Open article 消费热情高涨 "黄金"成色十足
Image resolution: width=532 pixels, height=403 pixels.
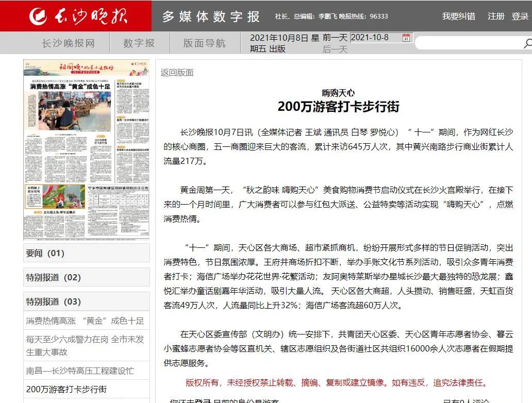pyautogui.click(x=85, y=321)
